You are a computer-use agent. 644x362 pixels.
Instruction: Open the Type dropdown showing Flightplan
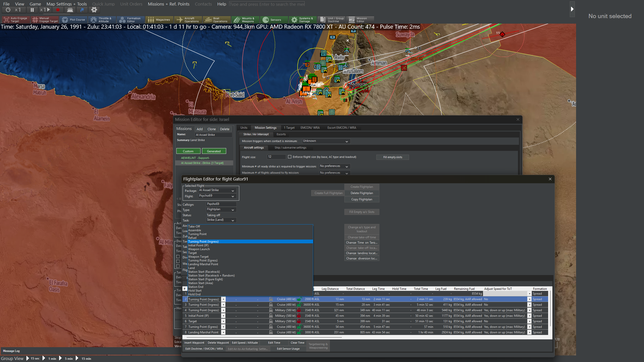[221, 209]
